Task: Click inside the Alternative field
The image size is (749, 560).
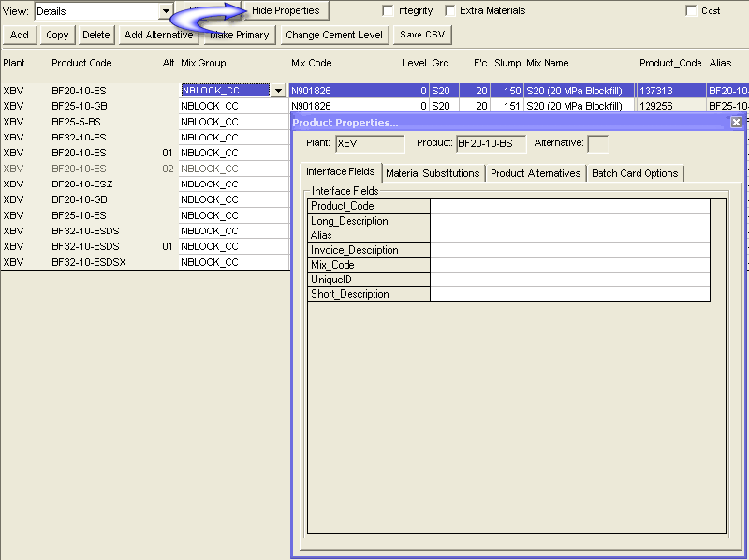Action: [x=597, y=143]
